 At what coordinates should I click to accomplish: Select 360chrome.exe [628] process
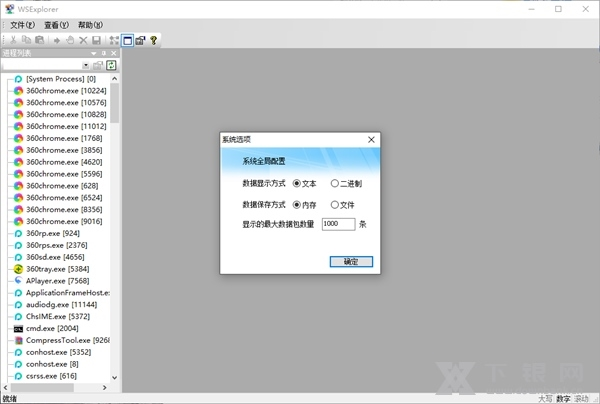[62, 186]
